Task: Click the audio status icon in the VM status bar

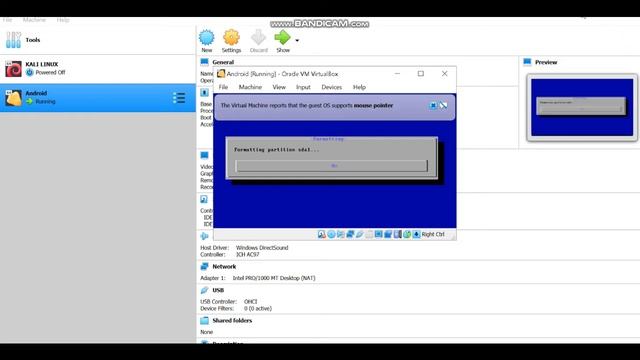Action: (x=341, y=234)
